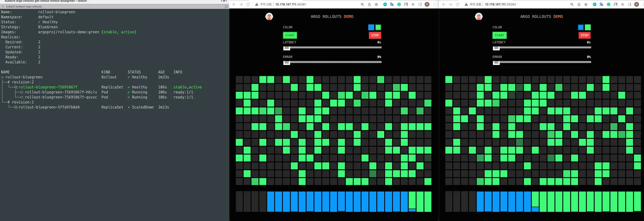The height and width of the screenshot is (221, 644).
Task: Click image text argoproj/rollouts-demo:green
Action: coord(69,32)
